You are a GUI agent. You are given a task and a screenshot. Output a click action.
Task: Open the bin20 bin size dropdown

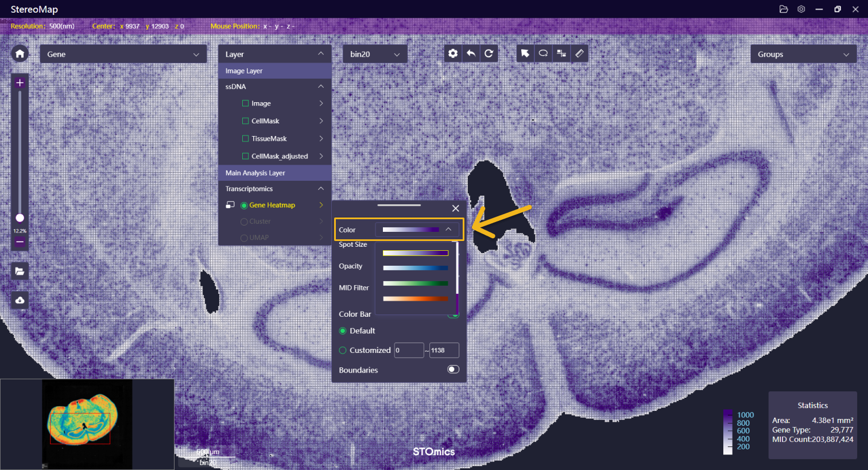(x=375, y=54)
